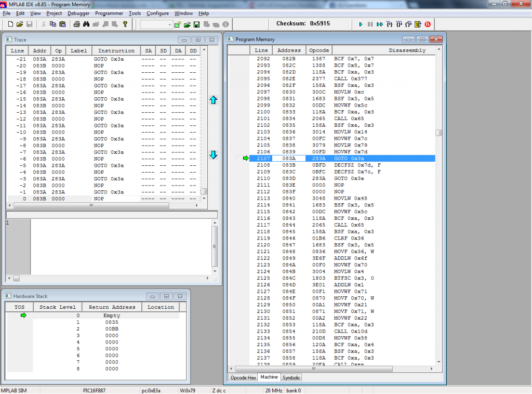The width and height of the screenshot is (532, 394).
Task: Click the Trace filter input field
Action: pyautogui.click(x=112, y=215)
